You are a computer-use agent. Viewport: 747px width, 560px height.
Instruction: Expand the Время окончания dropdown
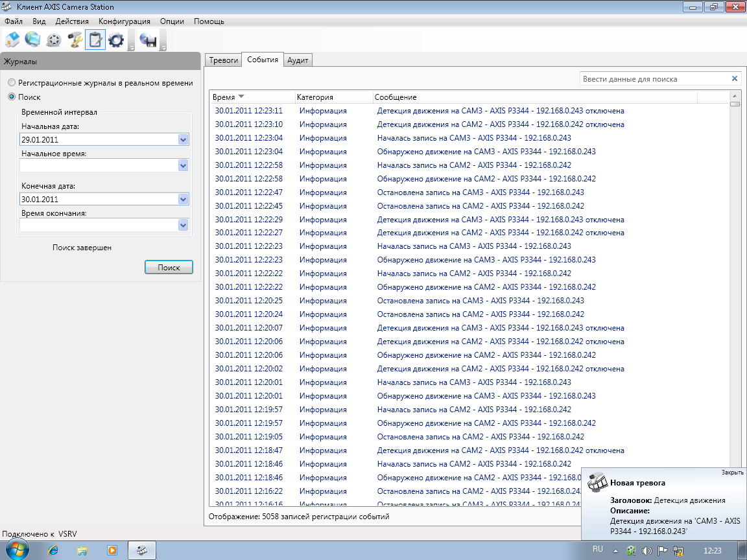pos(183,226)
